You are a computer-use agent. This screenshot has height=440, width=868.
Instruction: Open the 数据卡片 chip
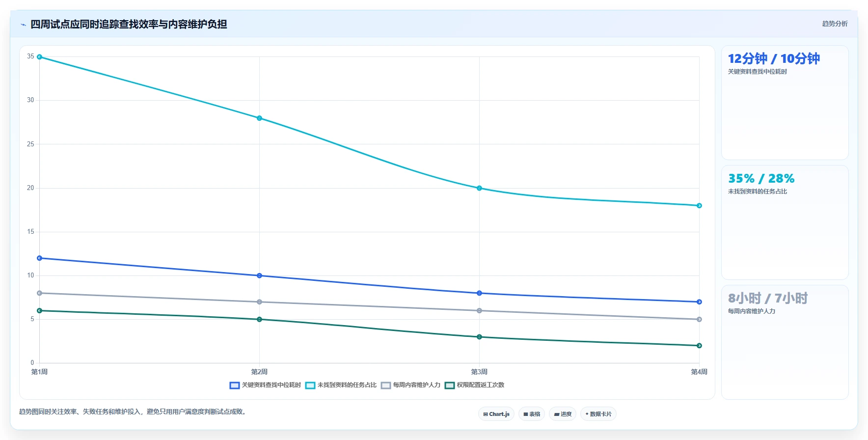point(598,414)
